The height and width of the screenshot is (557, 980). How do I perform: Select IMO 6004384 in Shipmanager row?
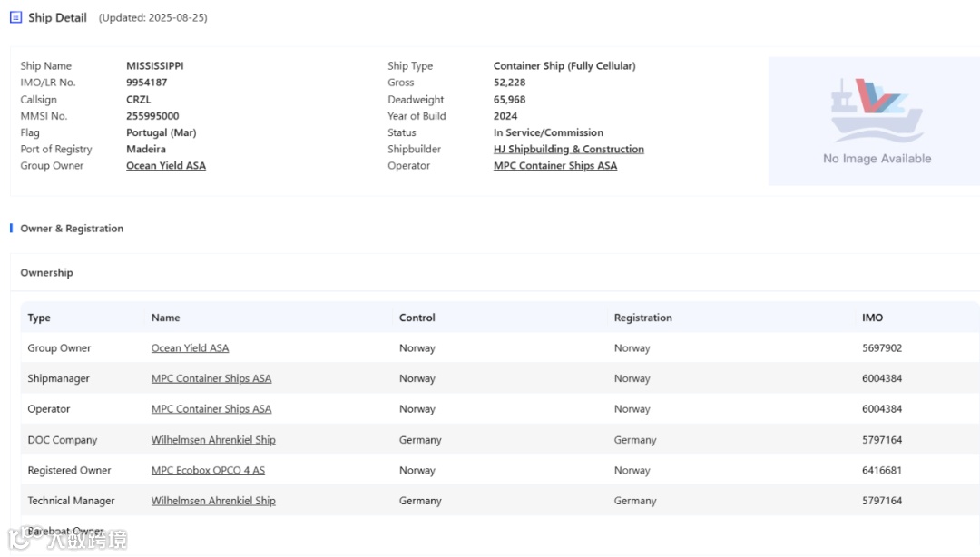click(x=882, y=379)
